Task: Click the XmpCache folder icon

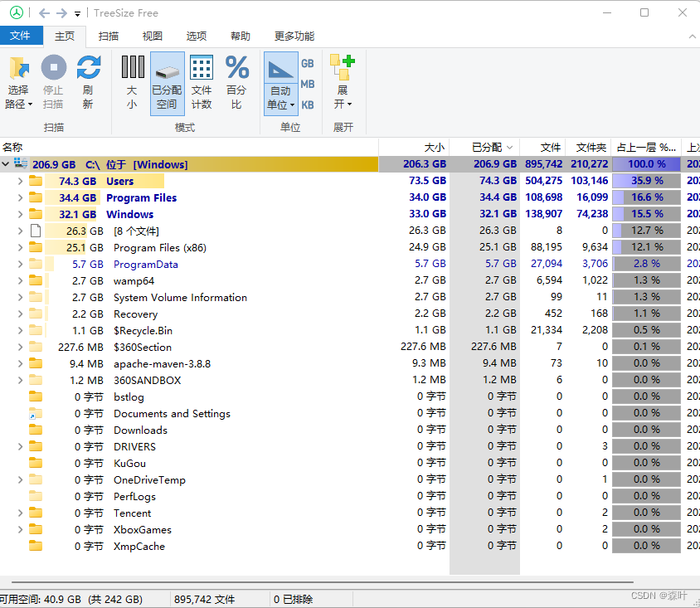Action: click(x=36, y=546)
